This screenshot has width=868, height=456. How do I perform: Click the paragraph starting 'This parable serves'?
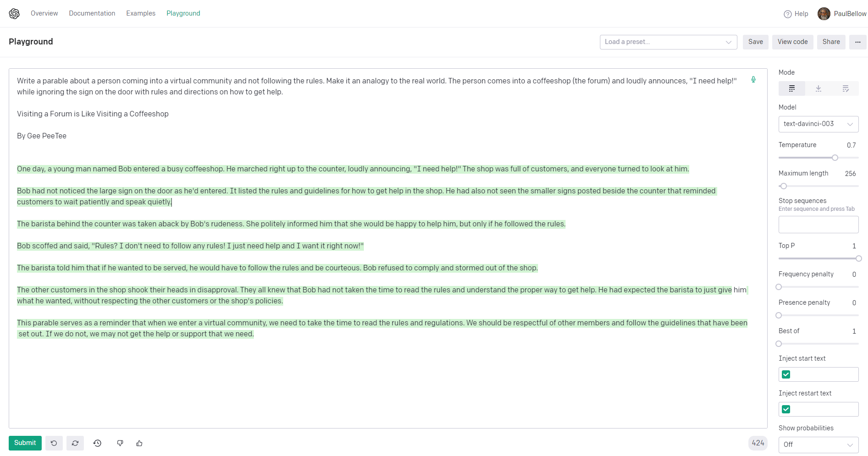point(382,329)
